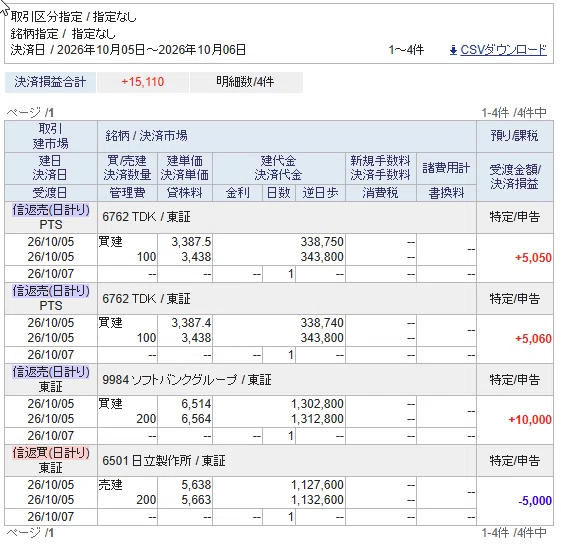The height and width of the screenshot is (548, 561).
Task: Select the +15,110 total profit value
Action: pos(143,82)
